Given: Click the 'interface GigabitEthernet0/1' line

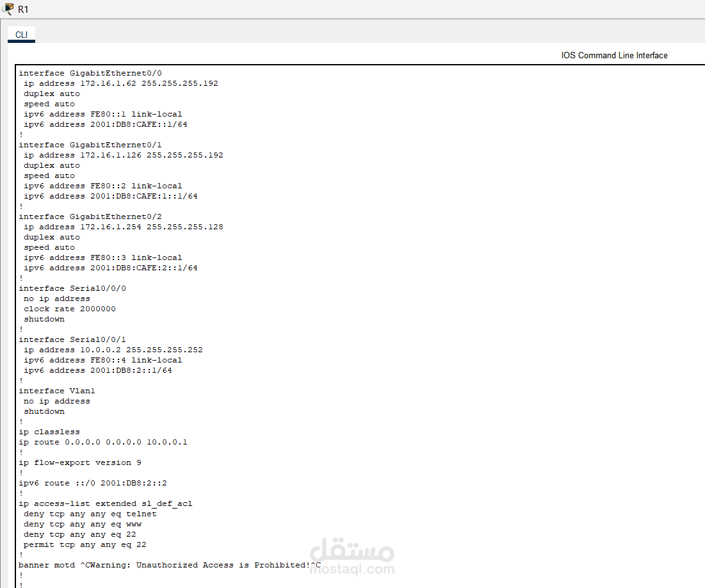Looking at the screenshot, I should tap(90, 145).
